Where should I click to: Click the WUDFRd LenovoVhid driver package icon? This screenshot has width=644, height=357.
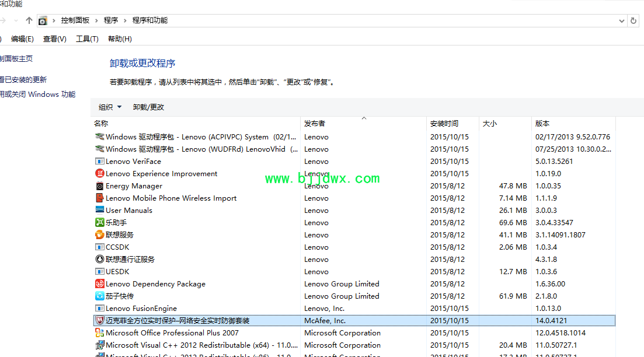click(x=99, y=149)
